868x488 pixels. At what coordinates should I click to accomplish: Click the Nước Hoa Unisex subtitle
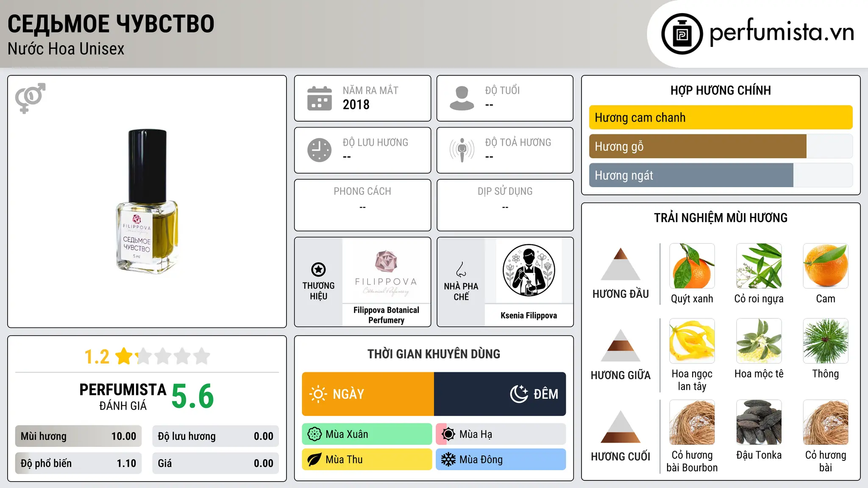click(x=66, y=49)
